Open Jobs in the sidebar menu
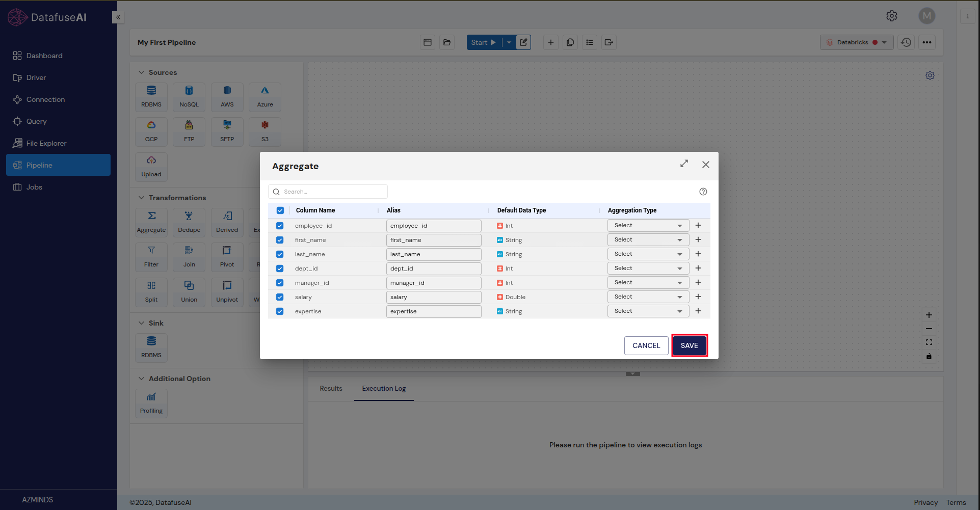The image size is (980, 510). pos(34,187)
